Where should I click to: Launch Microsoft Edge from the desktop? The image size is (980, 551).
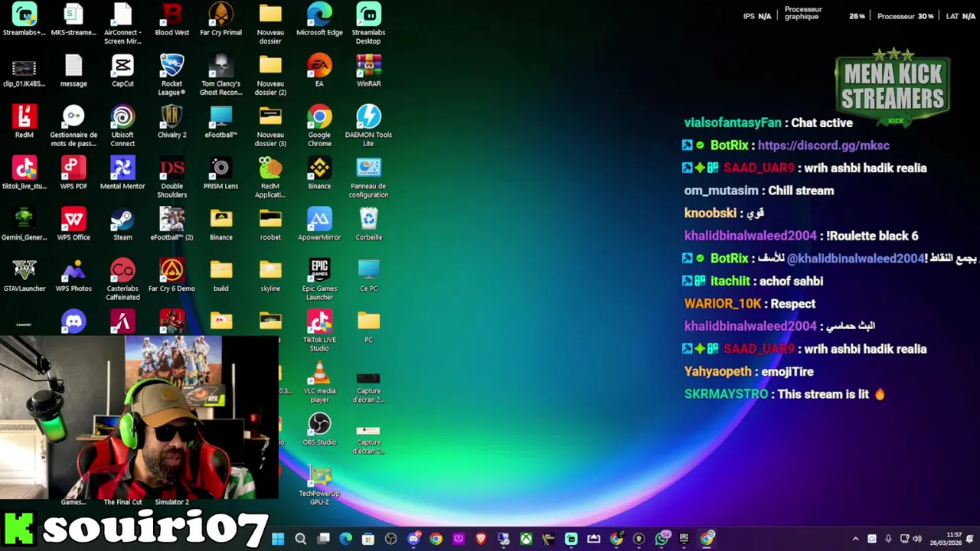point(319,19)
